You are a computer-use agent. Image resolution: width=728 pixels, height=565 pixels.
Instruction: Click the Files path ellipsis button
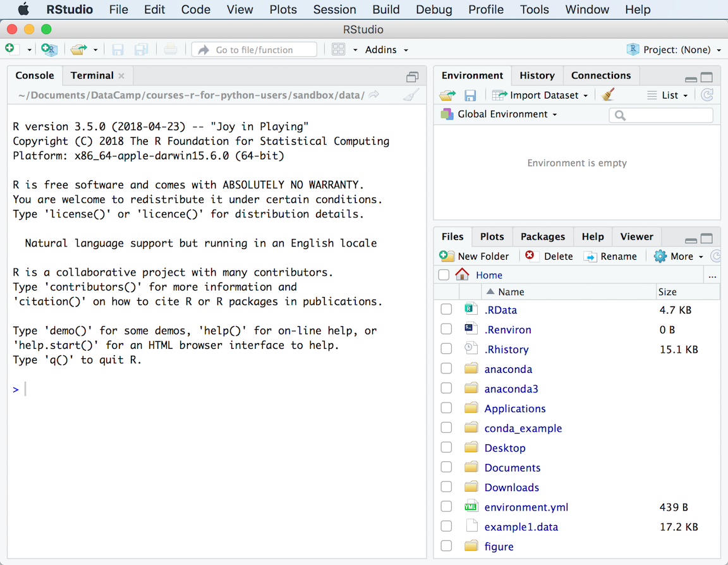(x=712, y=276)
